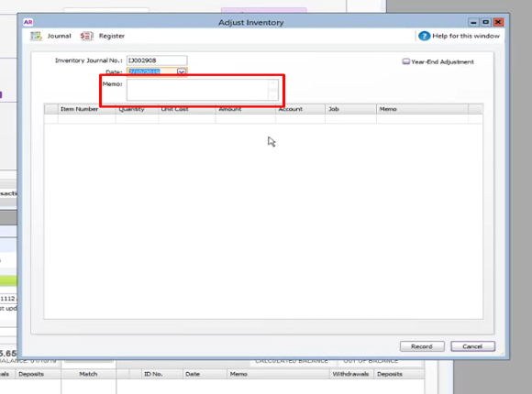Click the Memo scrollbar down arrow
Viewport: 532px width, 394px height.
(273, 96)
